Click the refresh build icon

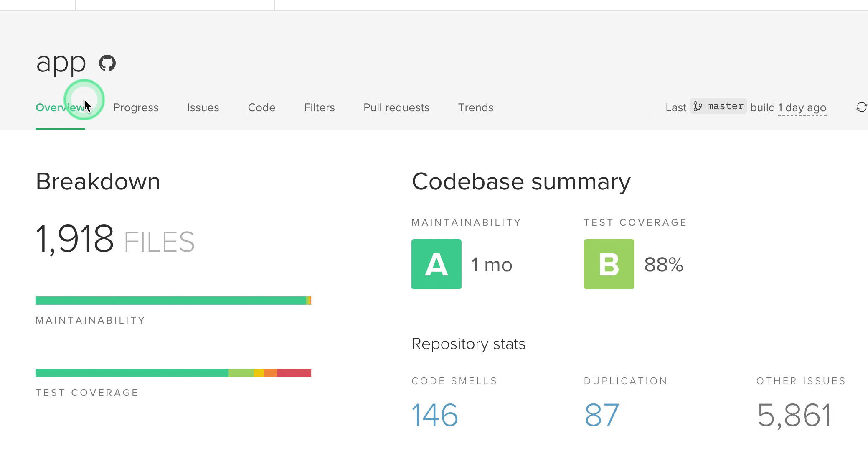(861, 107)
